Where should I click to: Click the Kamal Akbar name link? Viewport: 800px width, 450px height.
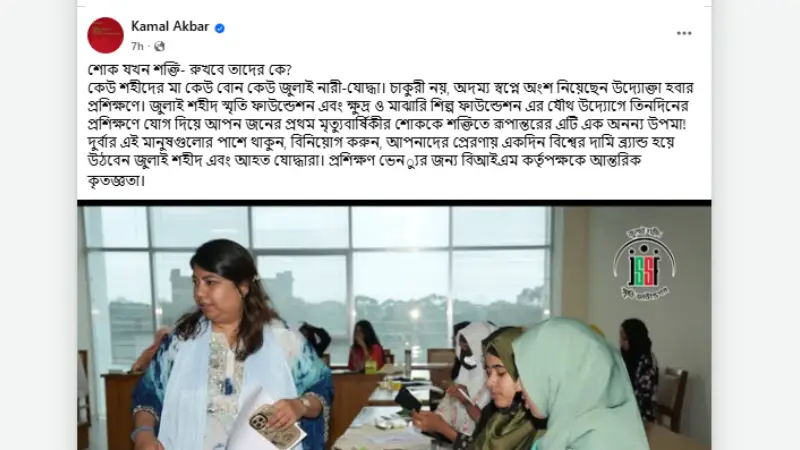(170, 26)
